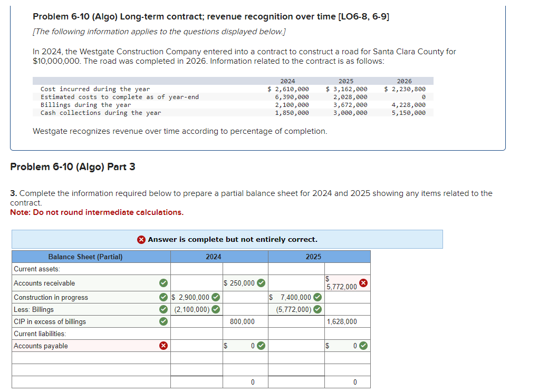This screenshot has height=392, width=548.
Task: Click the 1,628,000 value for 2025
Action: click(341, 321)
